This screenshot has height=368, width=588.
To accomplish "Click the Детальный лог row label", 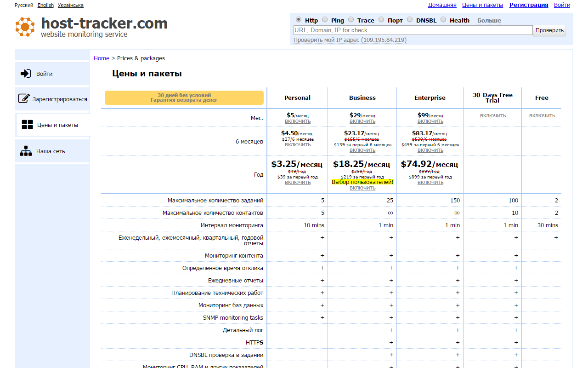I will click(x=243, y=330).
